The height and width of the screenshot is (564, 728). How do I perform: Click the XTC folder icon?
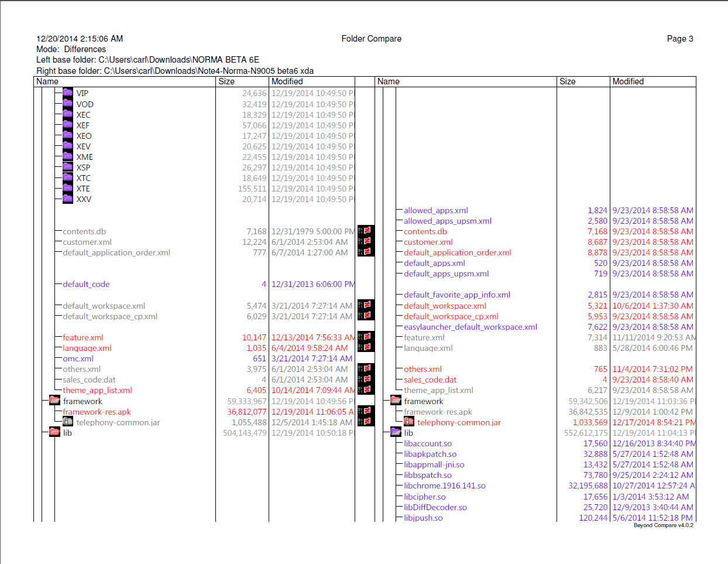coord(68,177)
